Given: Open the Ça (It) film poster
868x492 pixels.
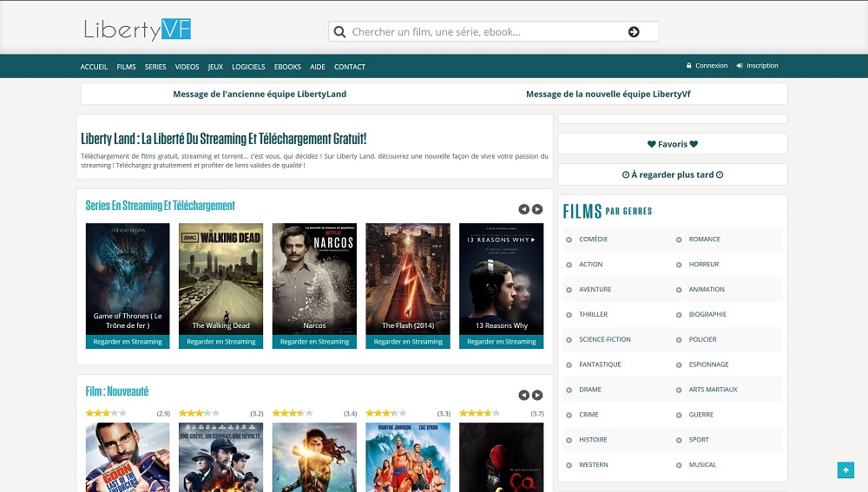Looking at the screenshot, I should click(x=502, y=457).
